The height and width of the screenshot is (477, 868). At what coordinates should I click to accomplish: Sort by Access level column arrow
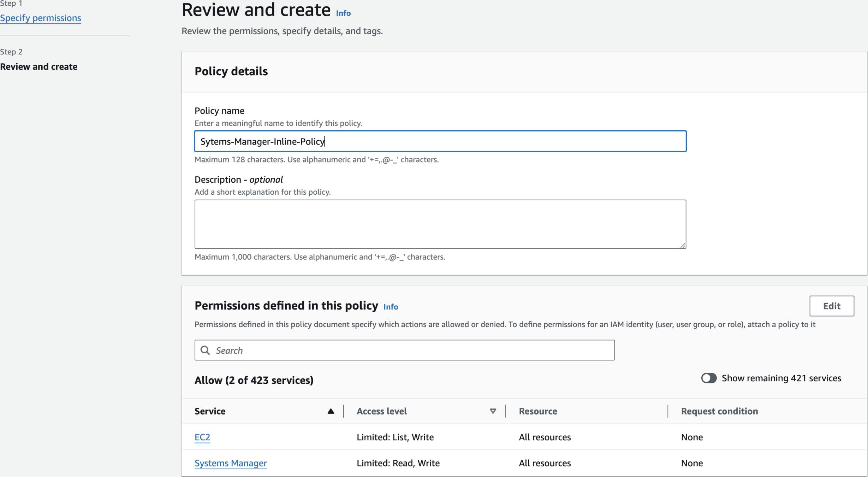493,411
